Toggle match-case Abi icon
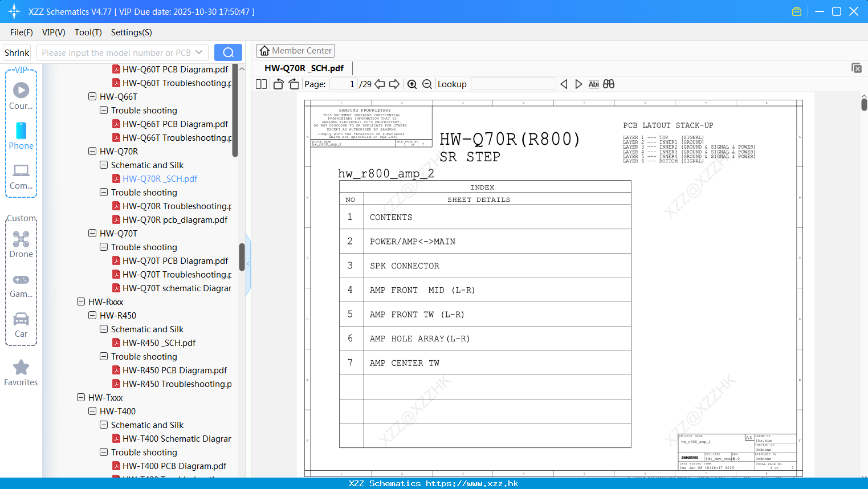Viewport: 868px width, 489px height. pyautogui.click(x=593, y=84)
